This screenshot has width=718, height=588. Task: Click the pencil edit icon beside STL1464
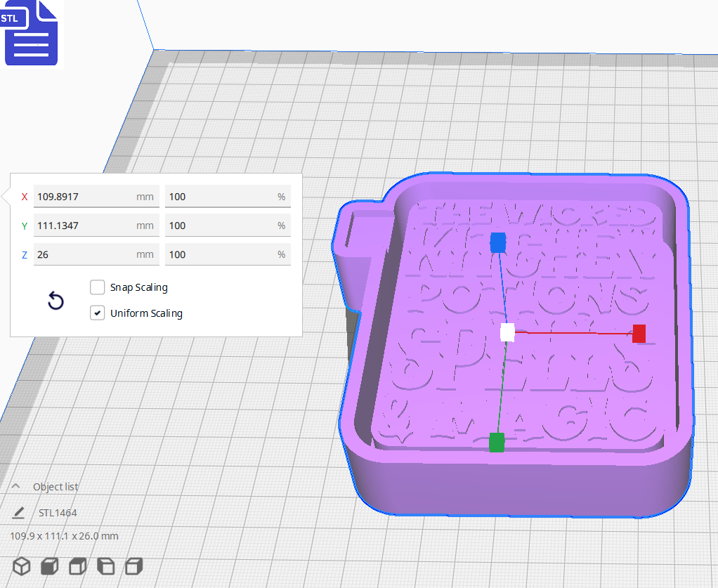click(18, 512)
